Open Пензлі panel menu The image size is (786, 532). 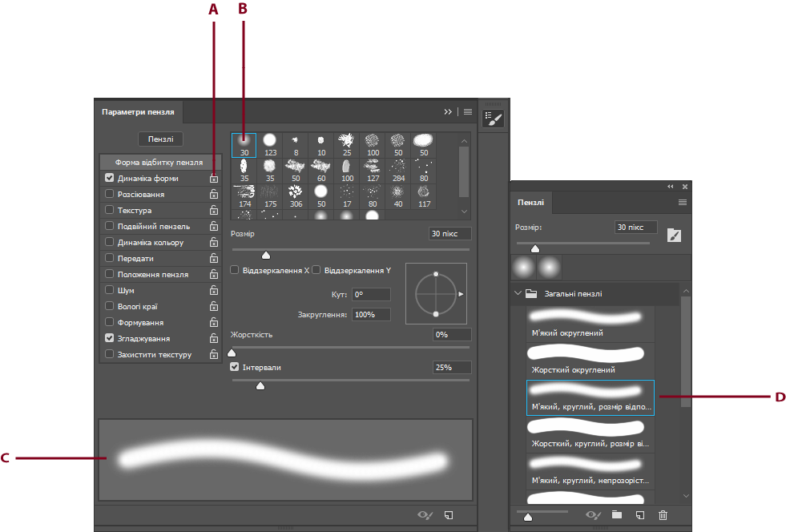coord(682,203)
